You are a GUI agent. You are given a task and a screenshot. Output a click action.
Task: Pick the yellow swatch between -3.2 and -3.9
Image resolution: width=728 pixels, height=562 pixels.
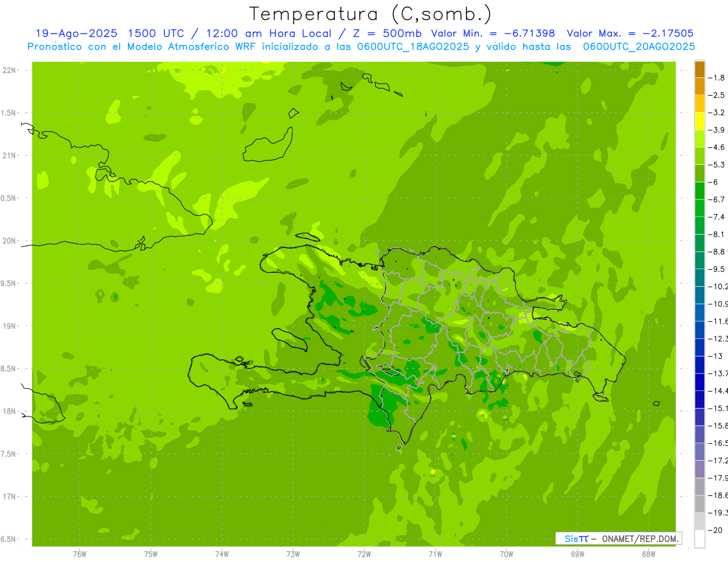pos(699,121)
